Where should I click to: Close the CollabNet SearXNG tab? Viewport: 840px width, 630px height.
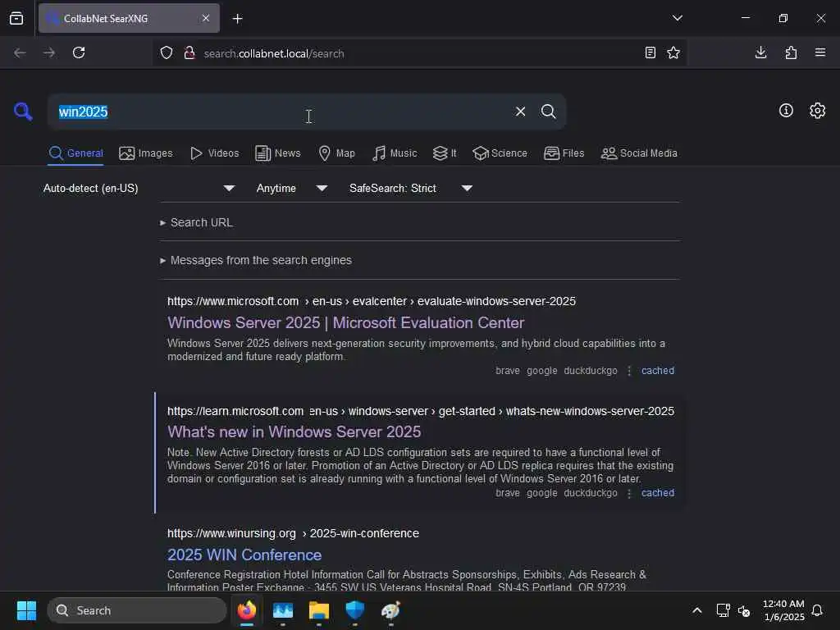coord(206,18)
